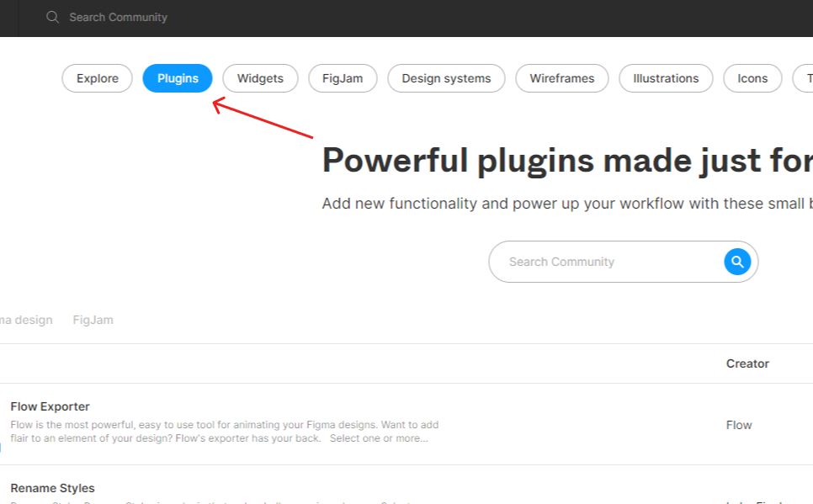Open the Explore category

(97, 78)
